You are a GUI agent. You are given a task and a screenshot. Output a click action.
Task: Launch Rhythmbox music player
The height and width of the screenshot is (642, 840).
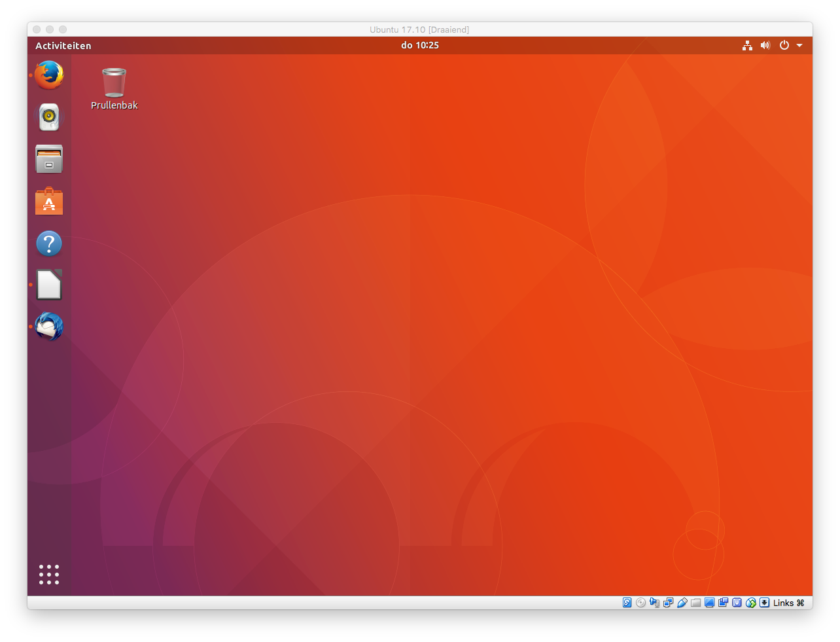tap(49, 117)
